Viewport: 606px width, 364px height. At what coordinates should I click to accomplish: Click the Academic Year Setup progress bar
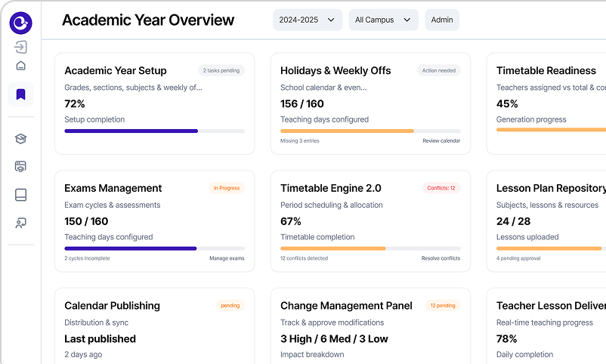pos(154,131)
